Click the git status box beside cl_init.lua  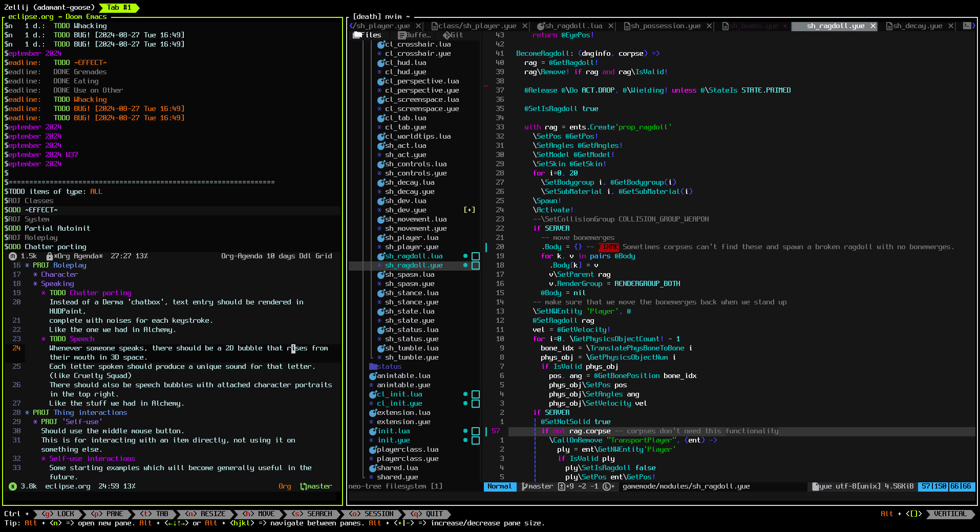pyautogui.click(x=476, y=394)
